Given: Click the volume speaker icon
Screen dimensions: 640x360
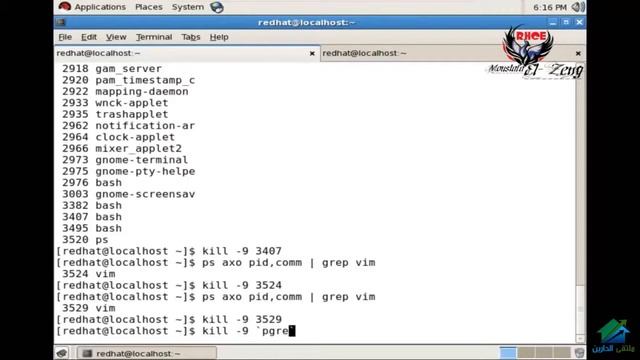Looking at the screenshot, I should pos(578,7).
